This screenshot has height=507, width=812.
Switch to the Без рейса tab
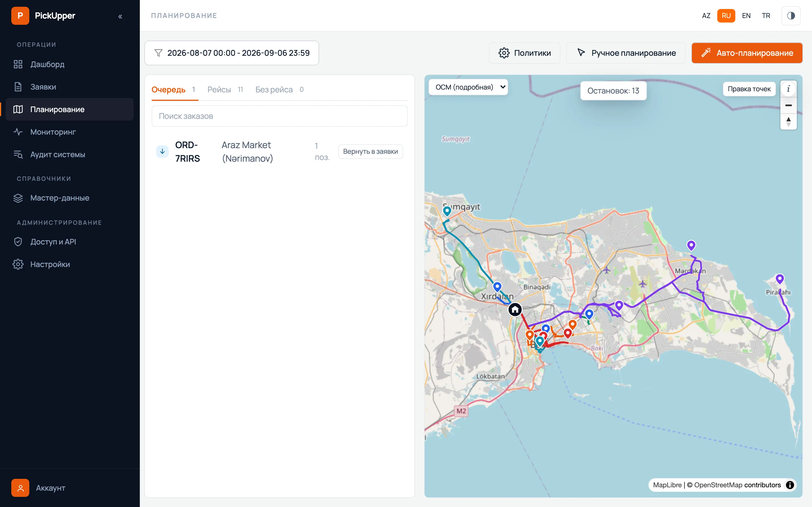[279, 90]
